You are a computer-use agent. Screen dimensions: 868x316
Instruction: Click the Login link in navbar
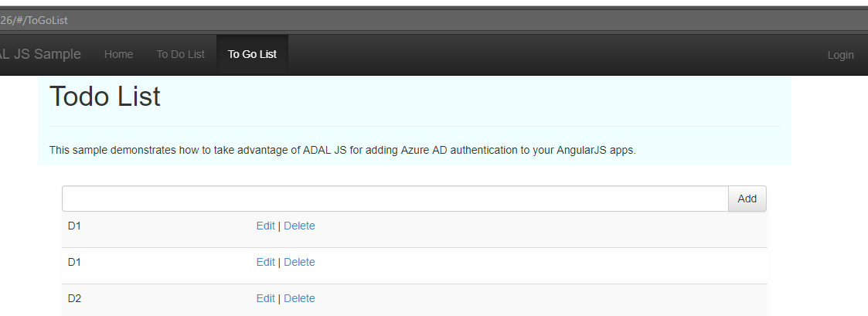tap(840, 55)
